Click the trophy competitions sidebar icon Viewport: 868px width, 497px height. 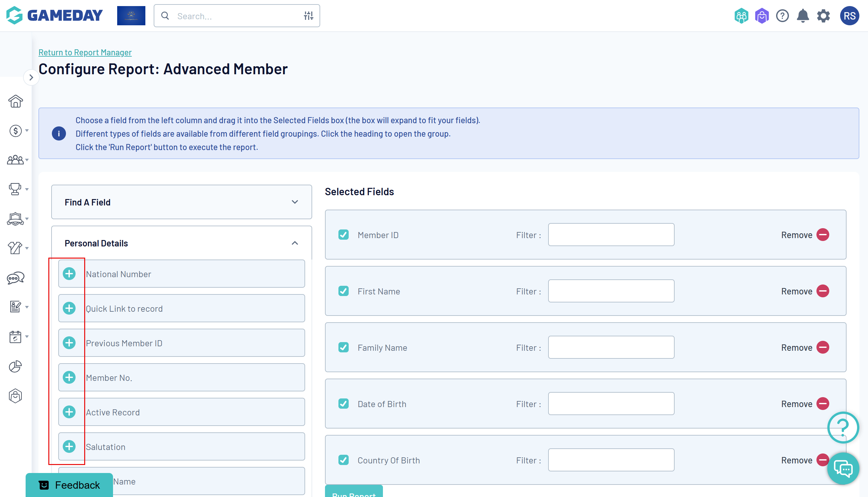(15, 189)
